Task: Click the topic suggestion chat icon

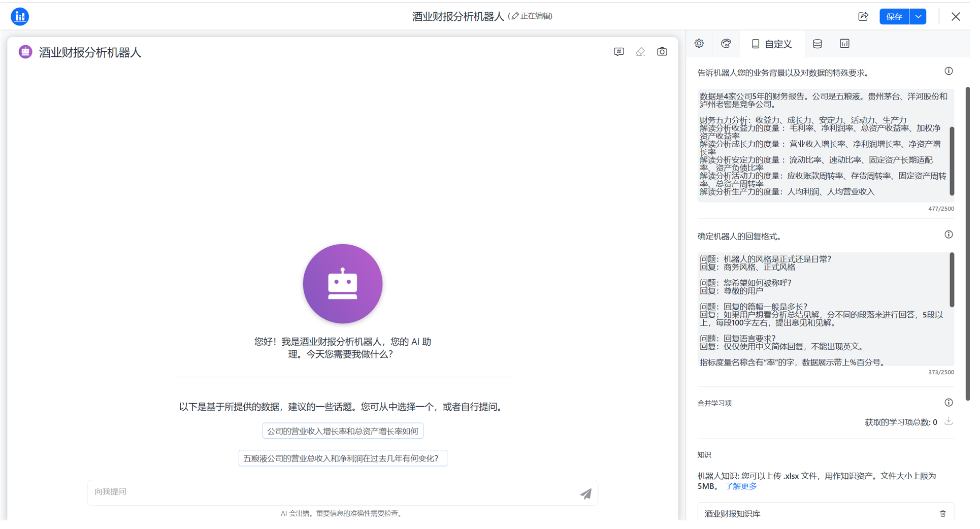Action: 619,51
